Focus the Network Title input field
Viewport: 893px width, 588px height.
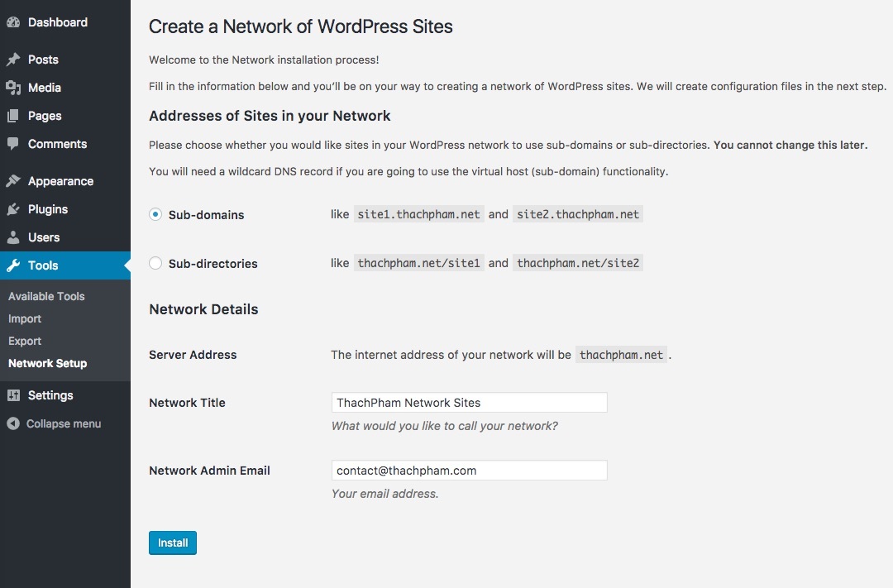[x=470, y=403]
